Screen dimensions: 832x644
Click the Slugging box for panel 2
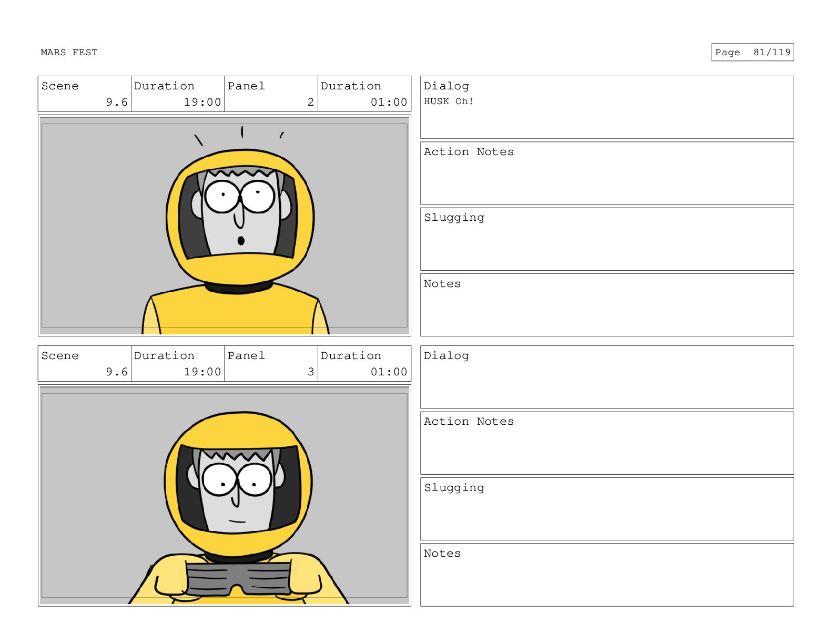[607, 239]
